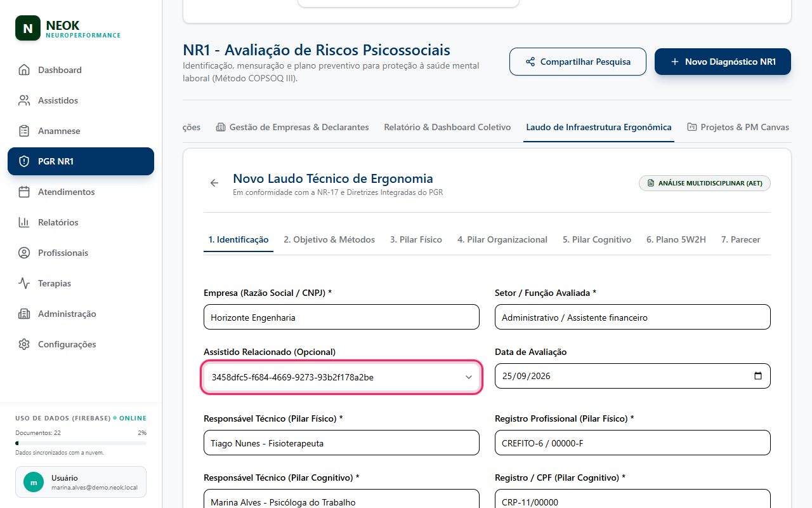The height and width of the screenshot is (508, 812).
Task: Click marina.alves@demo.neok.local email text
Action: click(x=95, y=488)
